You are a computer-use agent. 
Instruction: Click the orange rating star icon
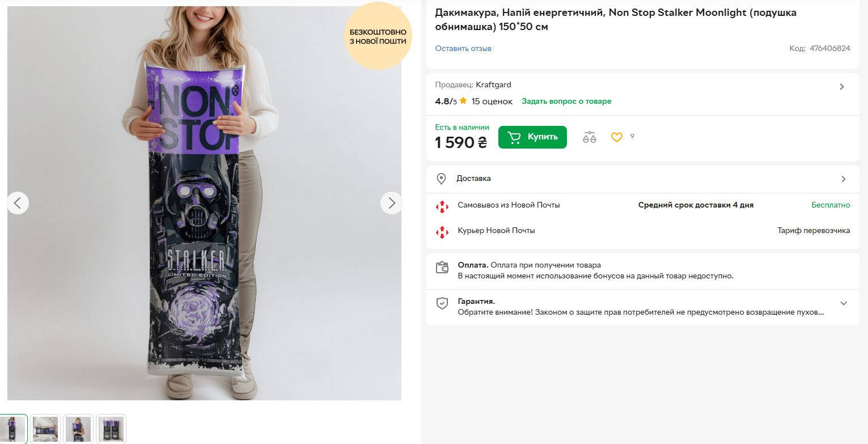pos(463,101)
